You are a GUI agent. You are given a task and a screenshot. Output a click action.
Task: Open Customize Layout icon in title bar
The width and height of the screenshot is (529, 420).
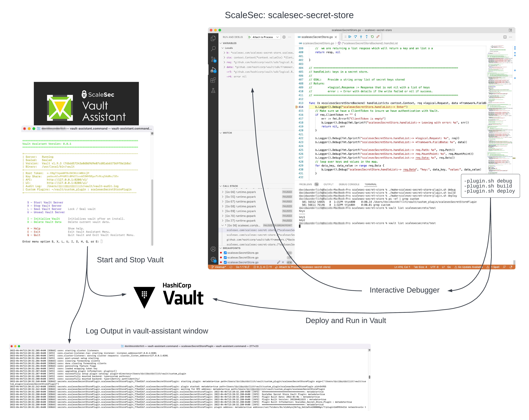(510, 30)
